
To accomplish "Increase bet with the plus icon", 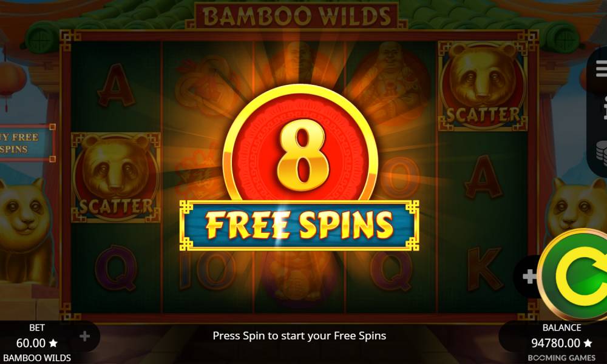I will [x=85, y=336].
